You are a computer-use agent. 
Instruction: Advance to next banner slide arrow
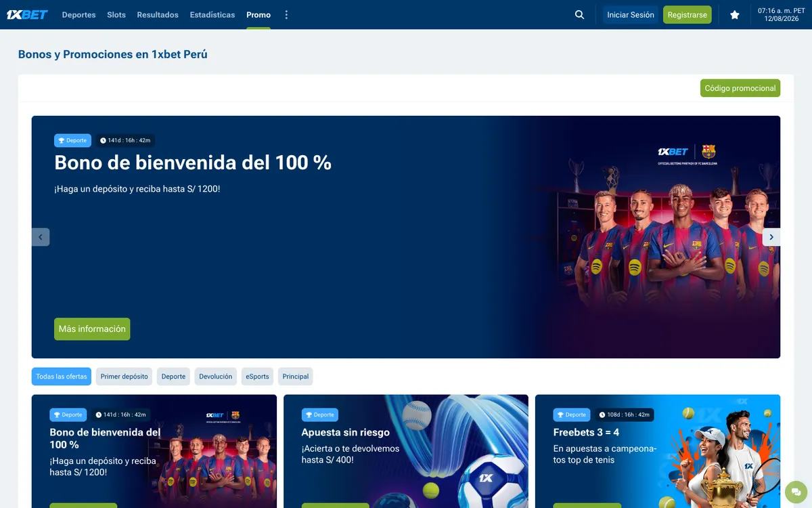click(771, 237)
